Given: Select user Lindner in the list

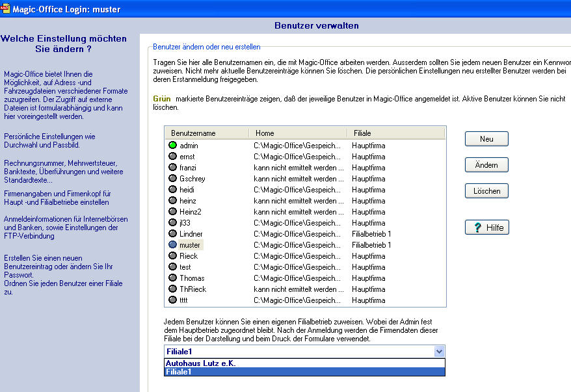Looking at the screenshot, I should coord(191,233).
